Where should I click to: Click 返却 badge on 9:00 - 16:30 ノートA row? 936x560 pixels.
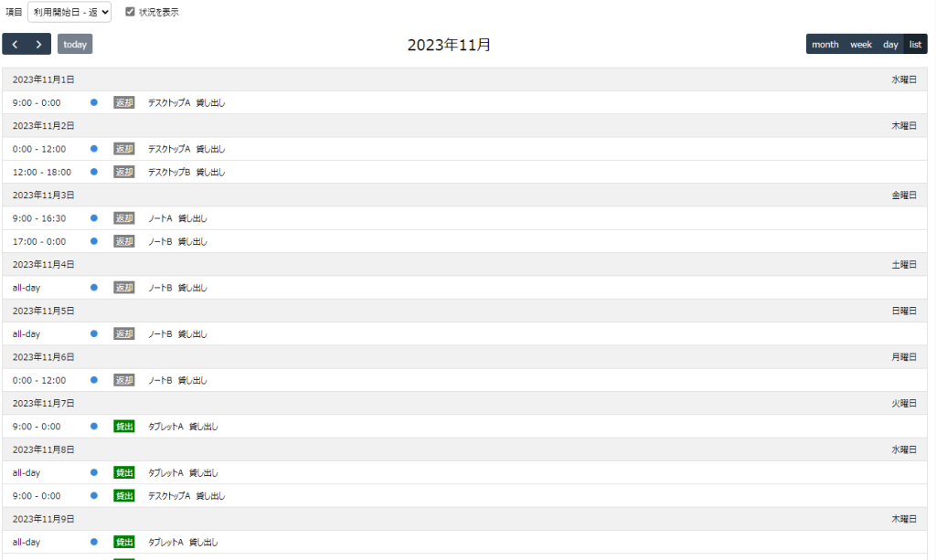point(124,218)
